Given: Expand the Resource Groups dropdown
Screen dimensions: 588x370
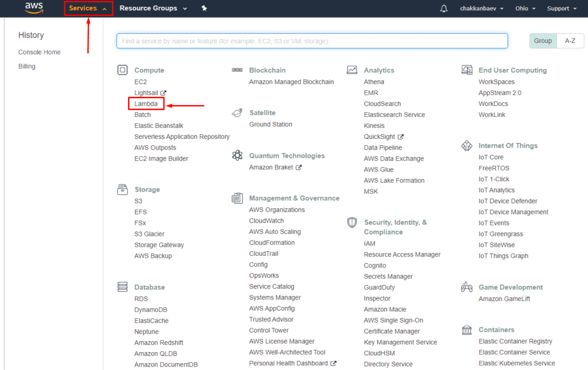Looking at the screenshot, I should [153, 9].
